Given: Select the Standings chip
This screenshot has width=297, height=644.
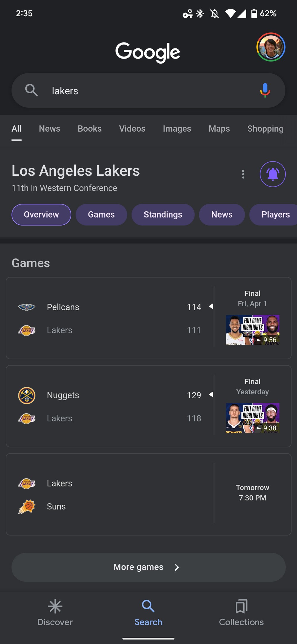Looking at the screenshot, I should [x=163, y=215].
